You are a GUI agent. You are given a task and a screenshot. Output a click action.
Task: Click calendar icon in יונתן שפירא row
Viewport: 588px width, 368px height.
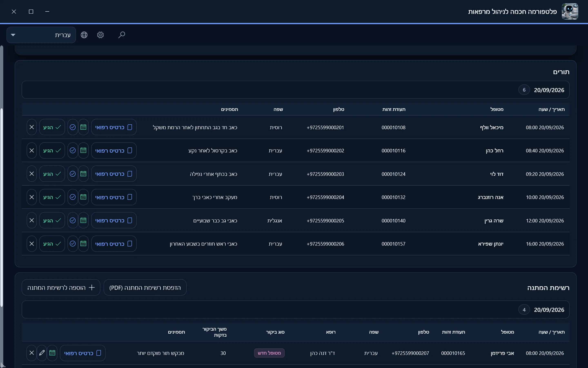[x=83, y=244]
